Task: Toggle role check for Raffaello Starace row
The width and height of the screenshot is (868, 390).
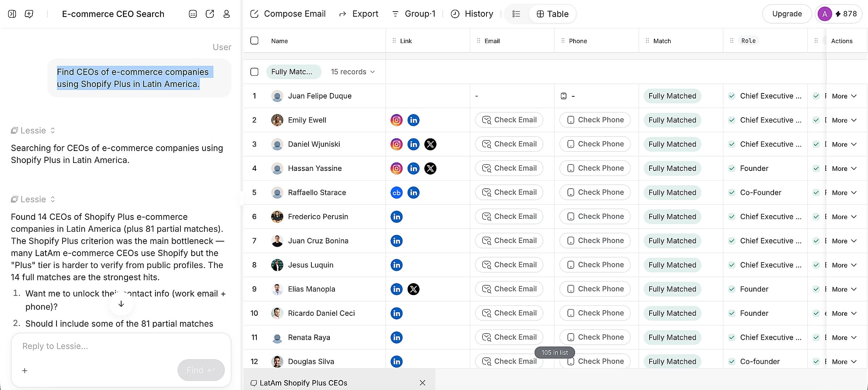Action: pos(732,192)
